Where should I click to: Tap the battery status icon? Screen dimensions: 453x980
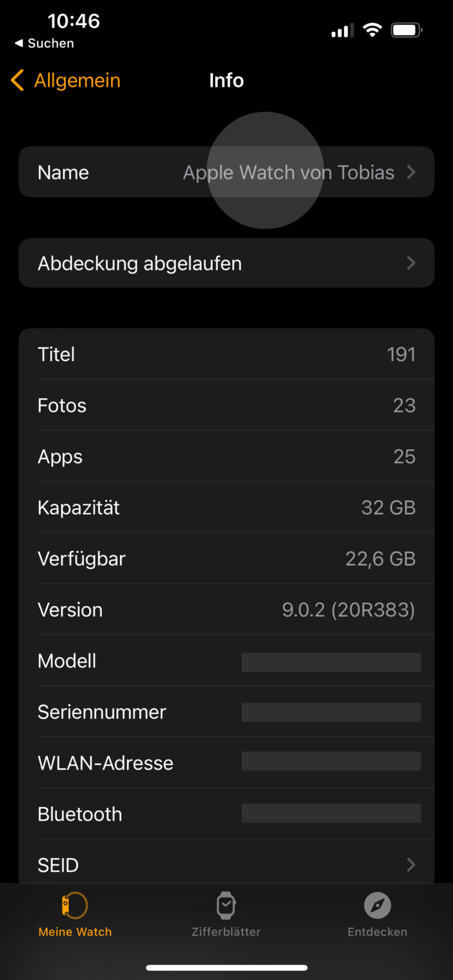pyautogui.click(x=407, y=30)
